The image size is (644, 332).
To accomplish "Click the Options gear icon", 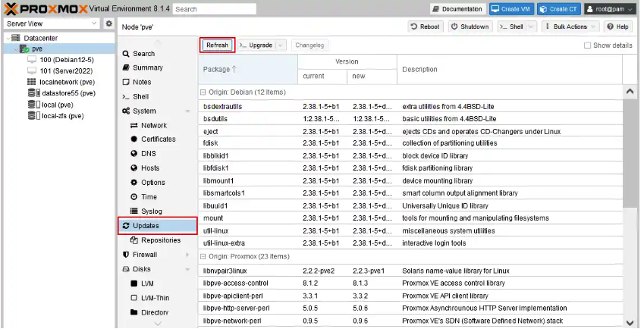I will (x=134, y=183).
